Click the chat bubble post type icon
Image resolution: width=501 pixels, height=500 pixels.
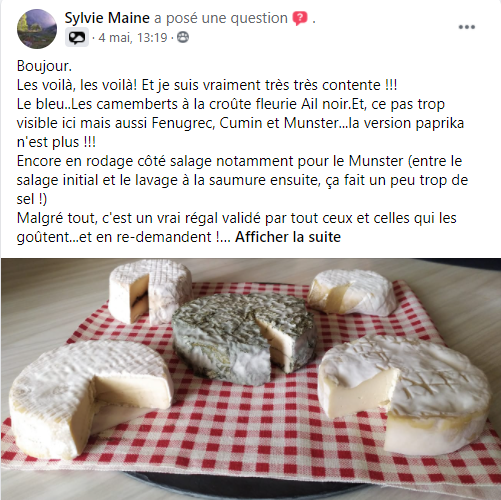coord(77,37)
